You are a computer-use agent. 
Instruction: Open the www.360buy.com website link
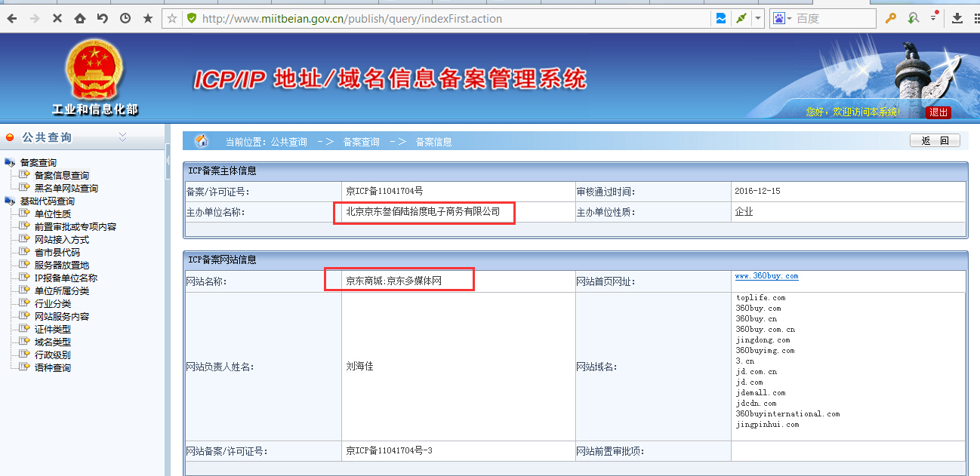(x=766, y=276)
